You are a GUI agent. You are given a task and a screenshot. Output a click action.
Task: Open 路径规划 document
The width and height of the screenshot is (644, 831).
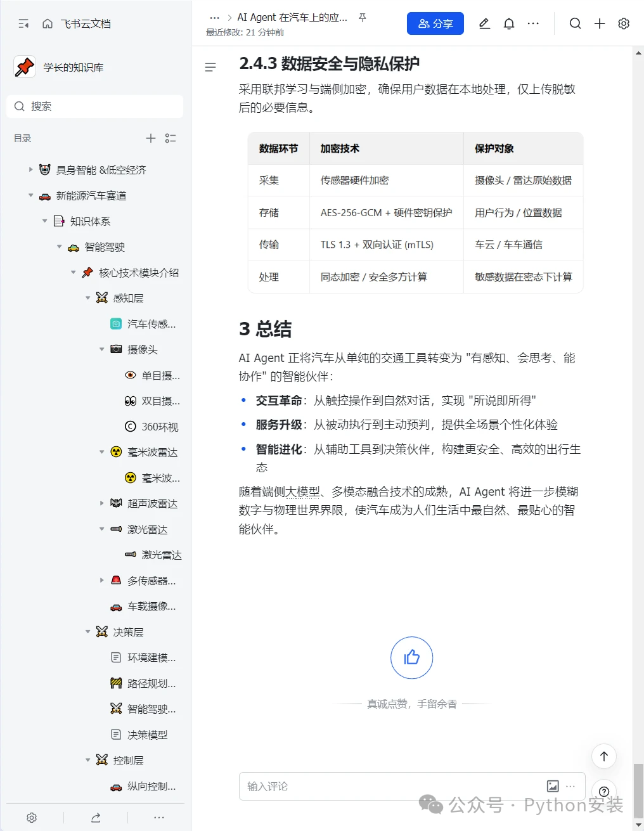pyautogui.click(x=151, y=683)
